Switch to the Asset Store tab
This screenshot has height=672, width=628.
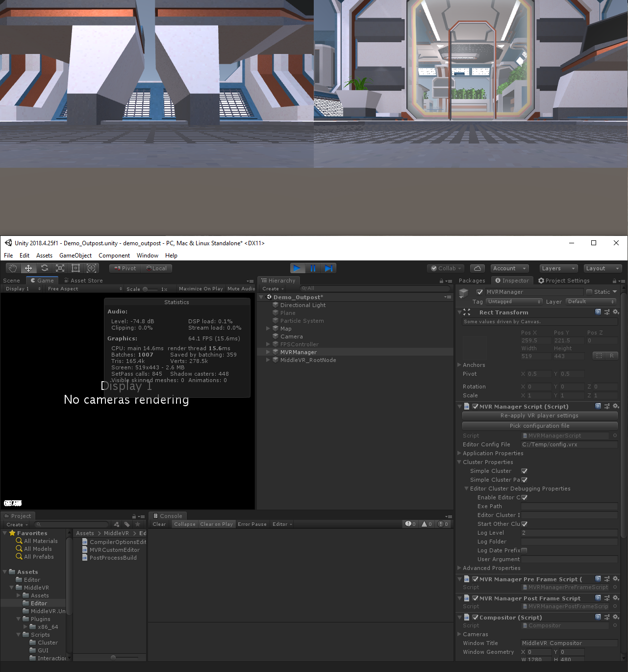point(83,281)
